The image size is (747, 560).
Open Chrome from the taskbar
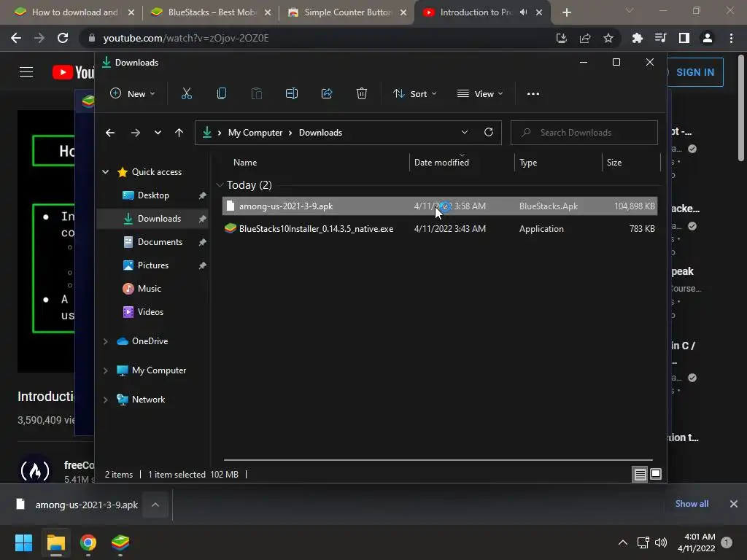[x=88, y=542]
